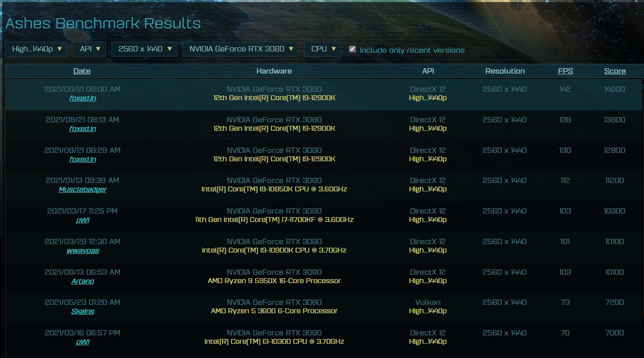Open the Musclebadger user profile link
Image resolution: width=644 pixels, height=358 pixels.
[x=82, y=190]
